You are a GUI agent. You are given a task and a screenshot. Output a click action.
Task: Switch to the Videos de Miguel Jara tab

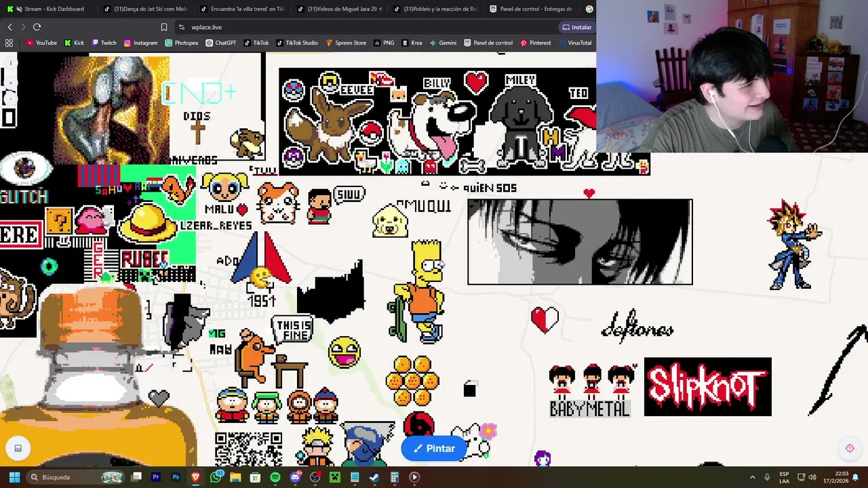tap(338, 9)
